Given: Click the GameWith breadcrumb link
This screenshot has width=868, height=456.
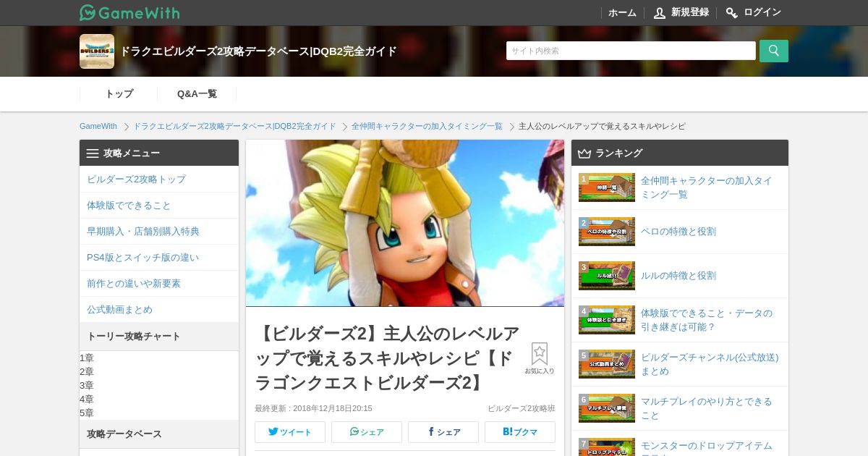Looking at the screenshot, I should [98, 126].
